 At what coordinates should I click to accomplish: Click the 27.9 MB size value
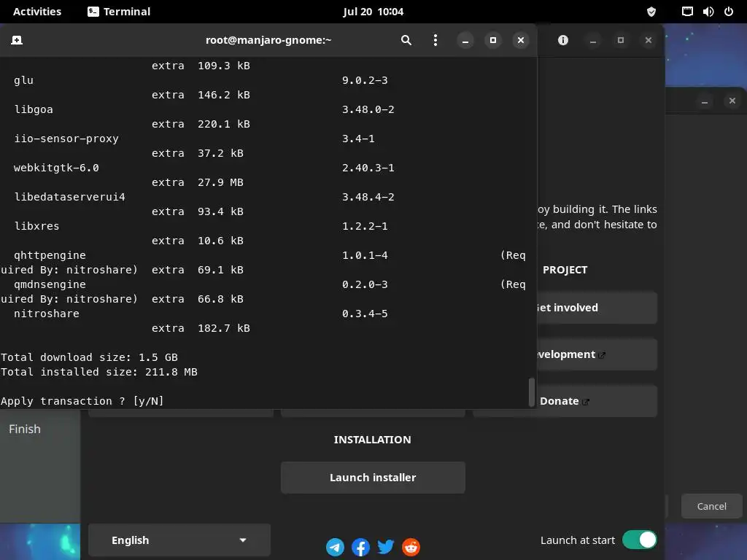coord(220,182)
